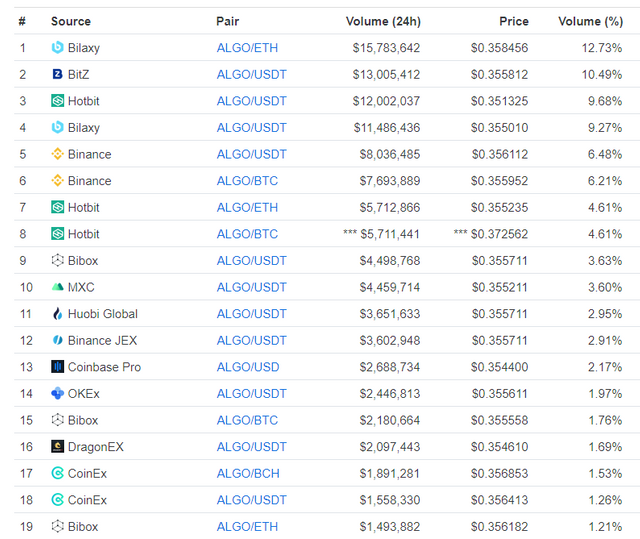This screenshot has width=640, height=539.
Task: Open ALGO/USDT pair on DragonEX
Action: [x=251, y=447]
